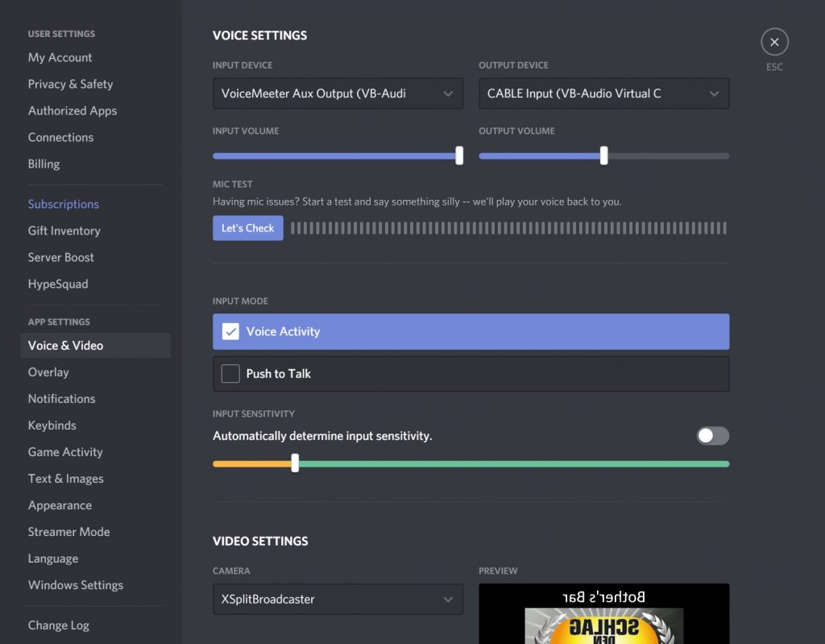Image resolution: width=825 pixels, height=644 pixels.
Task: Open Keybinds settings
Action: [52, 426]
